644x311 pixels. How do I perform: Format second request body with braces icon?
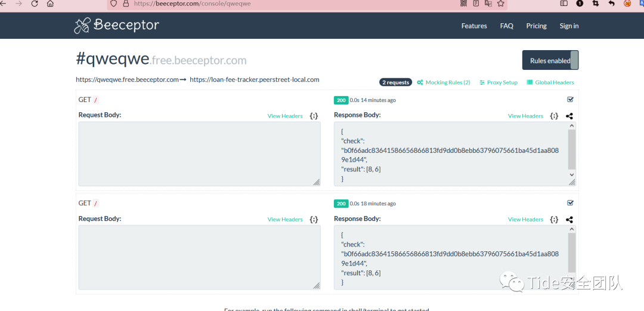coord(314,219)
